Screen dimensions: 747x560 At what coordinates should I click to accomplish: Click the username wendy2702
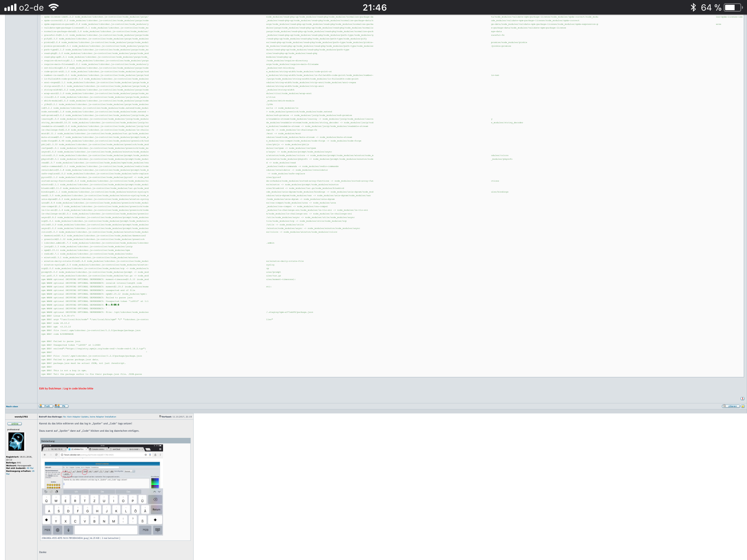pyautogui.click(x=21, y=417)
